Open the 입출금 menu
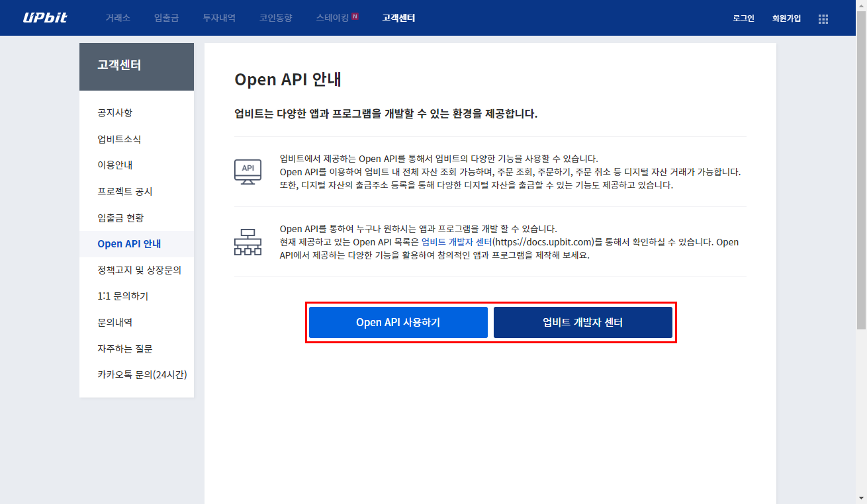This screenshot has height=504, width=867. pos(166,18)
